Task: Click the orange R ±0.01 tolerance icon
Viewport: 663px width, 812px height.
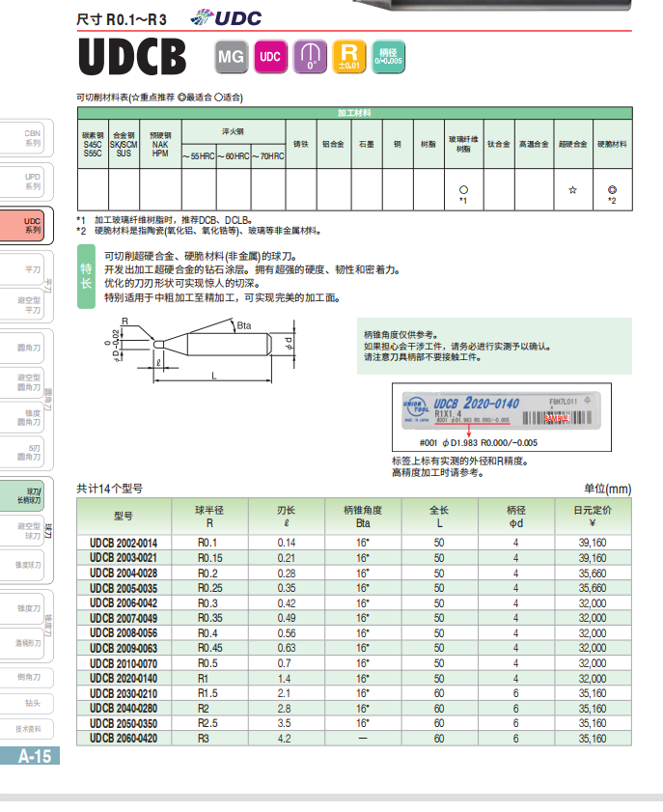Action: (x=348, y=56)
